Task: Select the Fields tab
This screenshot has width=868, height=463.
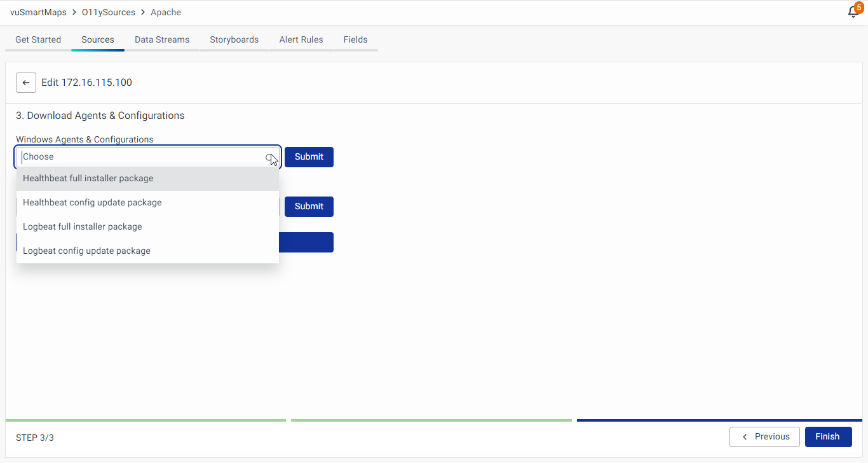Action: (355, 39)
